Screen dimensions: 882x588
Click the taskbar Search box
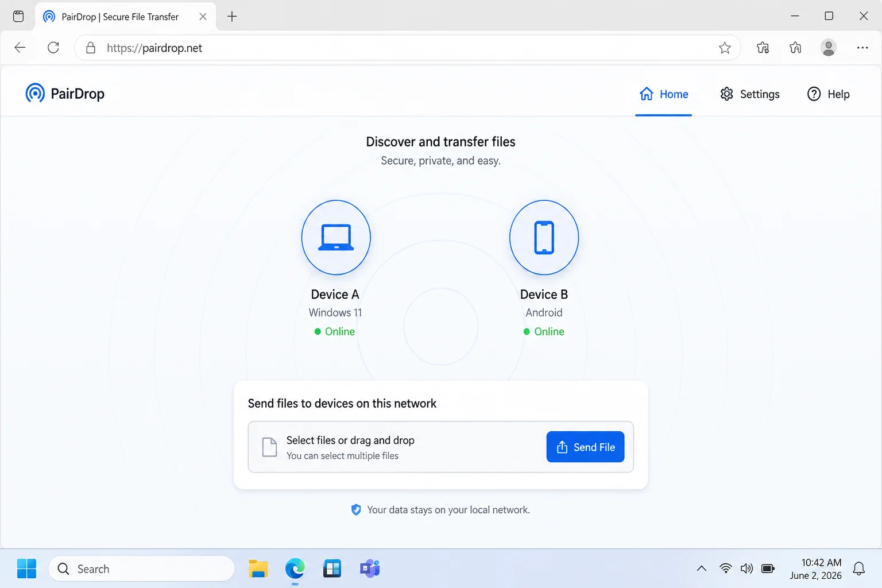pos(141,568)
